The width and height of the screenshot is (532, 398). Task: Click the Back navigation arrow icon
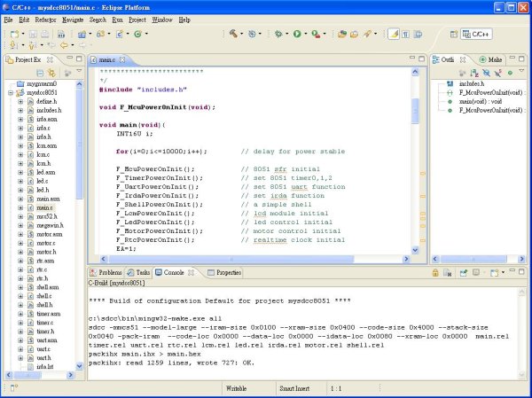[64, 45]
